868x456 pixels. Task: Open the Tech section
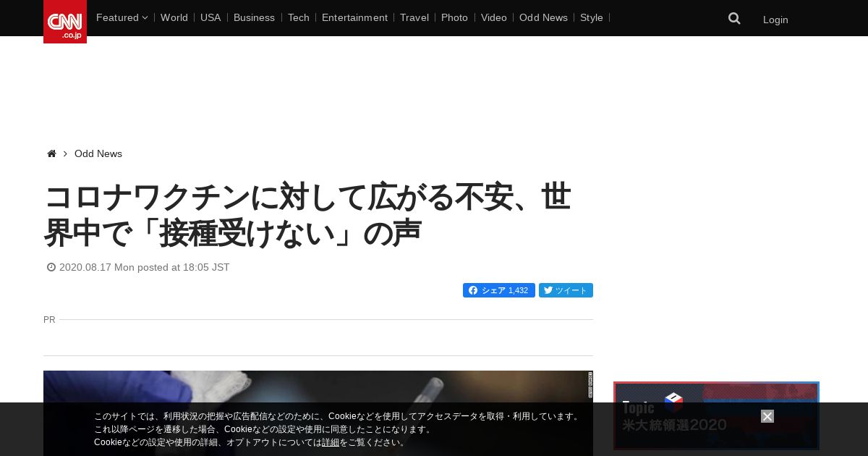pyautogui.click(x=298, y=17)
